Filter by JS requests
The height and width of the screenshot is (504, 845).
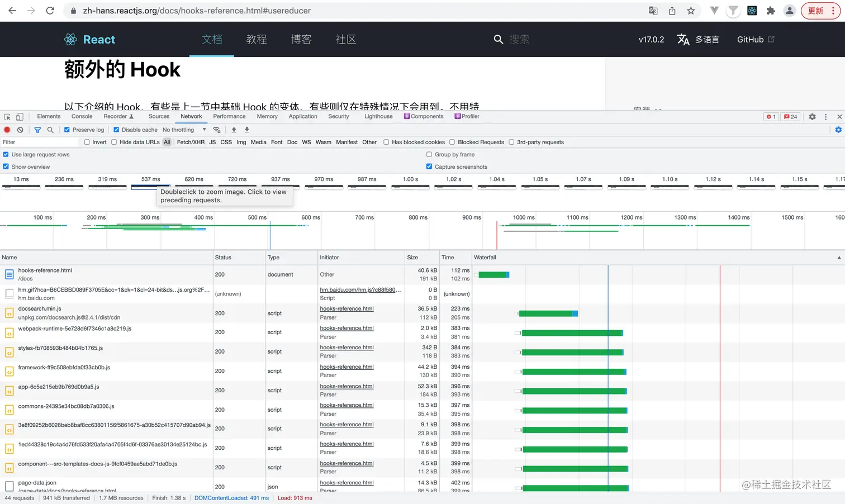coord(212,142)
